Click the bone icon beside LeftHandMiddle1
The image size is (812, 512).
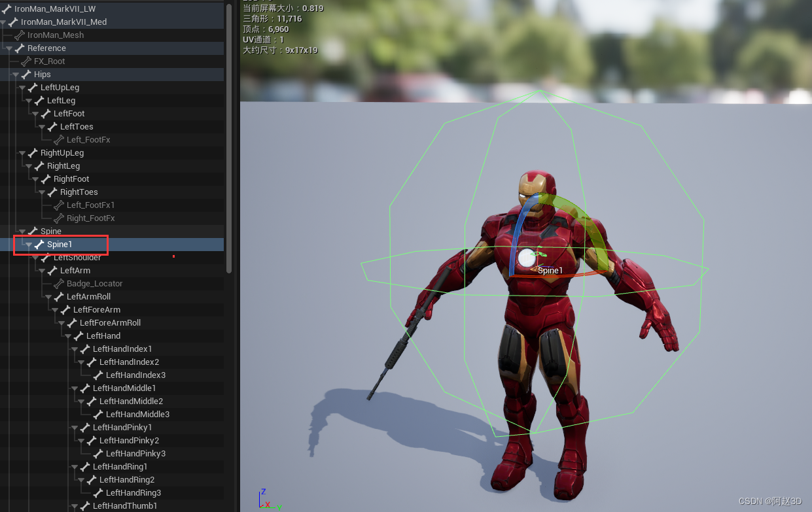[x=85, y=388]
